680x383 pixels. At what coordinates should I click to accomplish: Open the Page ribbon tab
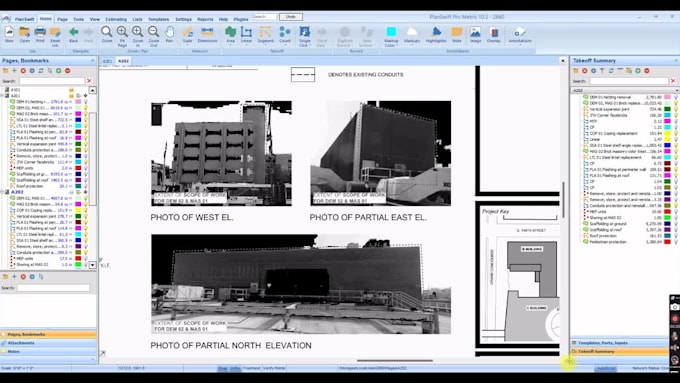coord(62,19)
